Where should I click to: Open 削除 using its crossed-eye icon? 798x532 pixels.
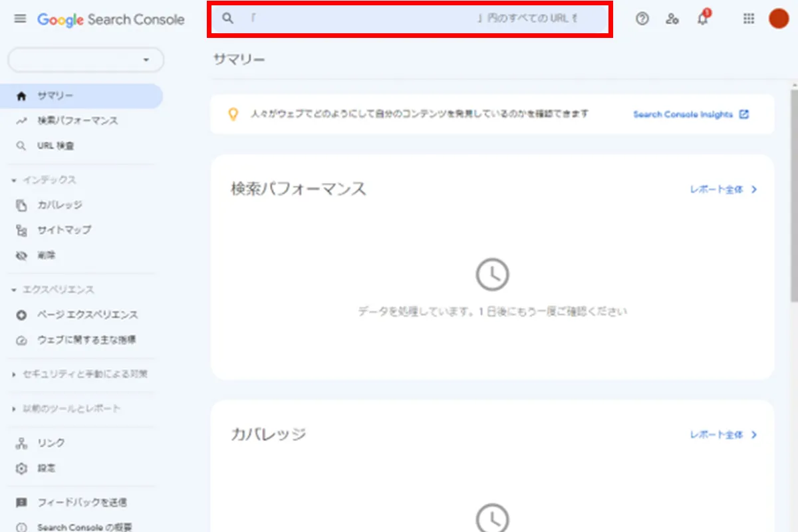[21, 255]
